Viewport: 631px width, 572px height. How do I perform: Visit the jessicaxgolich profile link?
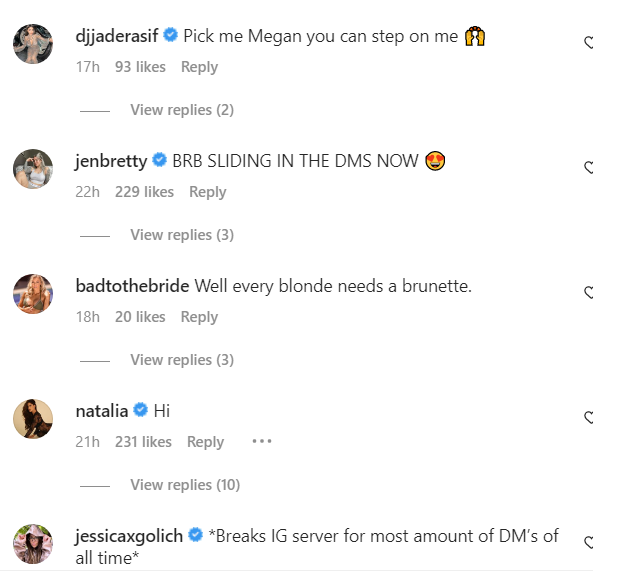129,536
